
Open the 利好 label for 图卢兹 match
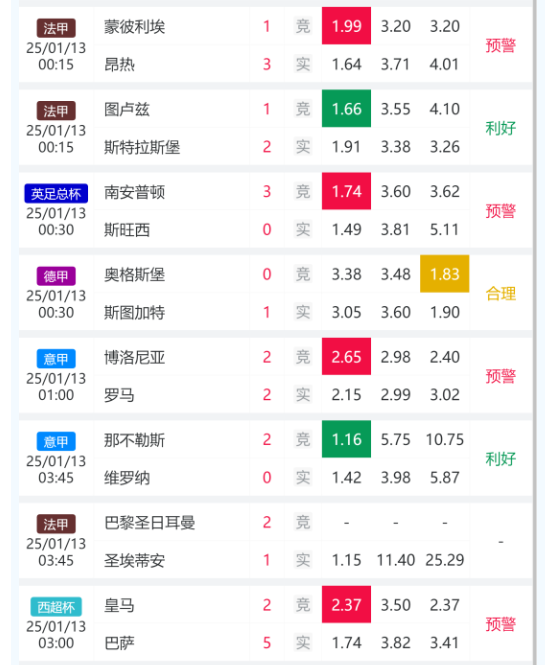[501, 128]
